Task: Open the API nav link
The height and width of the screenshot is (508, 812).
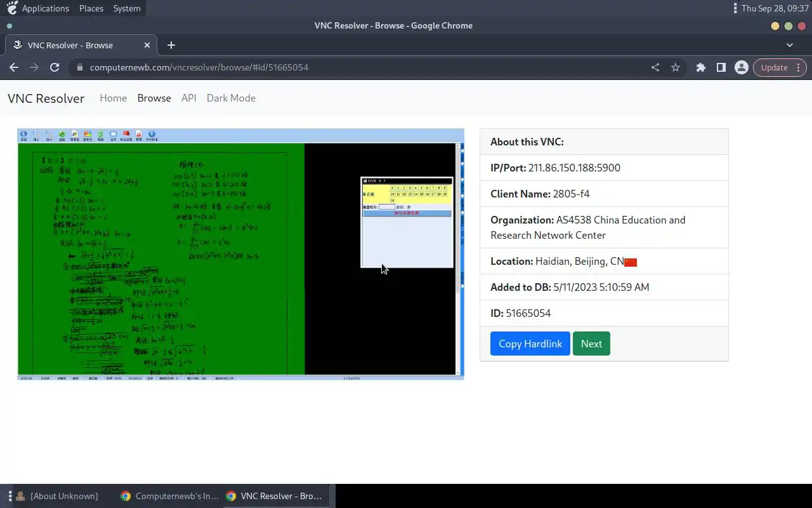Action: click(x=189, y=98)
